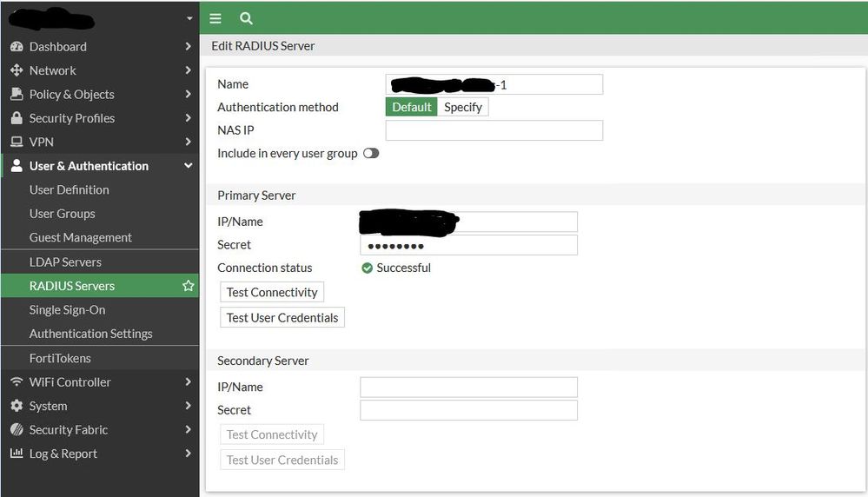
Task: Click secondary server Test Connectivity button
Action: coord(272,434)
